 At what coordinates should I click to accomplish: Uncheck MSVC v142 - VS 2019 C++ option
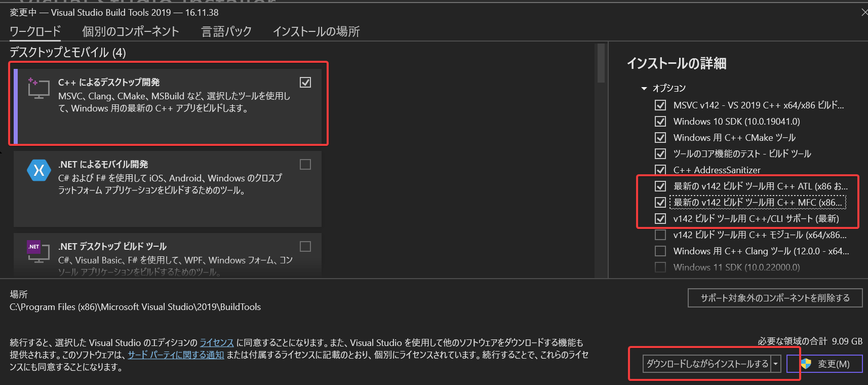coord(660,105)
